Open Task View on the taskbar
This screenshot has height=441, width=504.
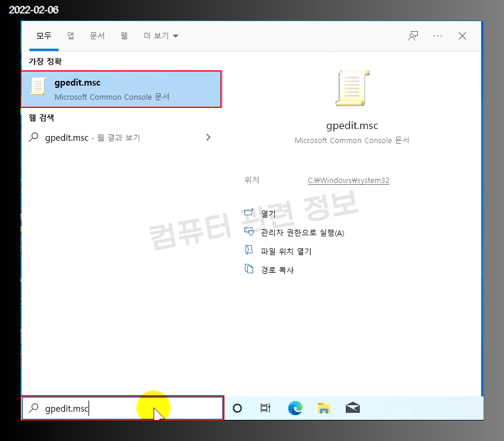pyautogui.click(x=265, y=408)
